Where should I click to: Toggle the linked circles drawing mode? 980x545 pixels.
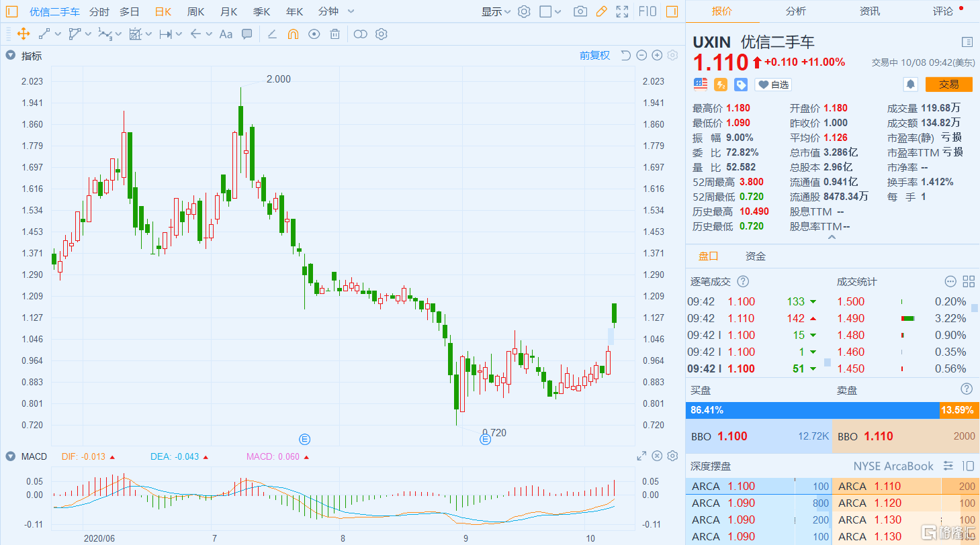click(361, 34)
